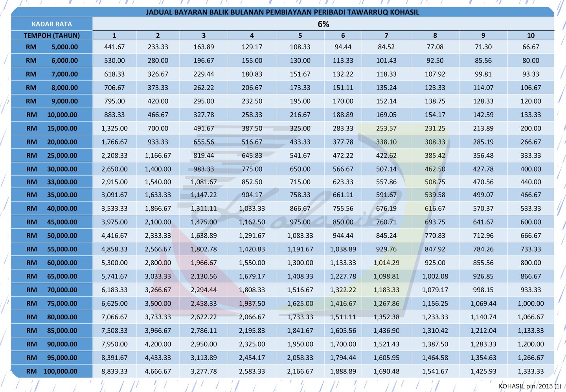This screenshot has width=566, height=392.
Task: Select 499.07 in the RM 35,000 row
Action: tap(483, 195)
